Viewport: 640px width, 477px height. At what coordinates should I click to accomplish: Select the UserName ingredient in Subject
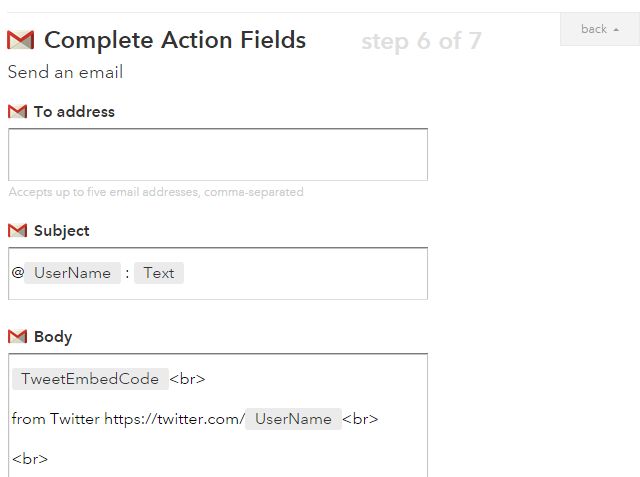coord(72,273)
